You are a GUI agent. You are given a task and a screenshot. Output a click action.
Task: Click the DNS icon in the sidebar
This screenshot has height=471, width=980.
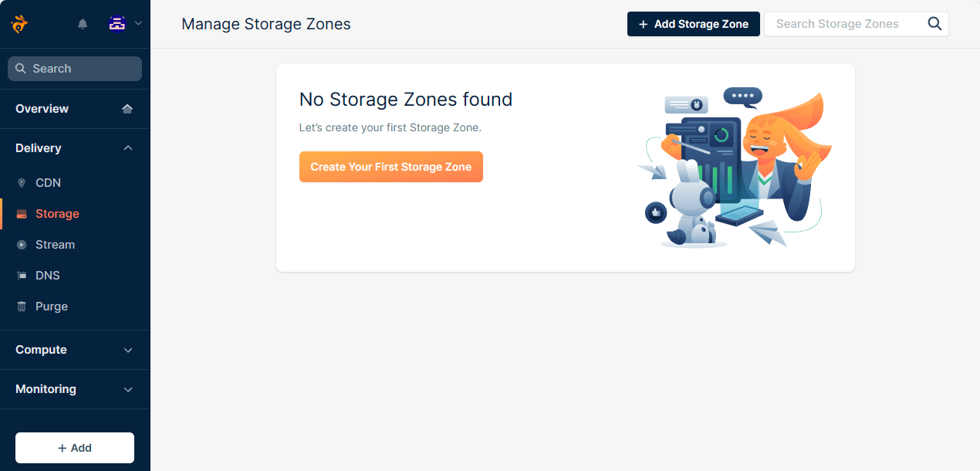click(x=22, y=276)
